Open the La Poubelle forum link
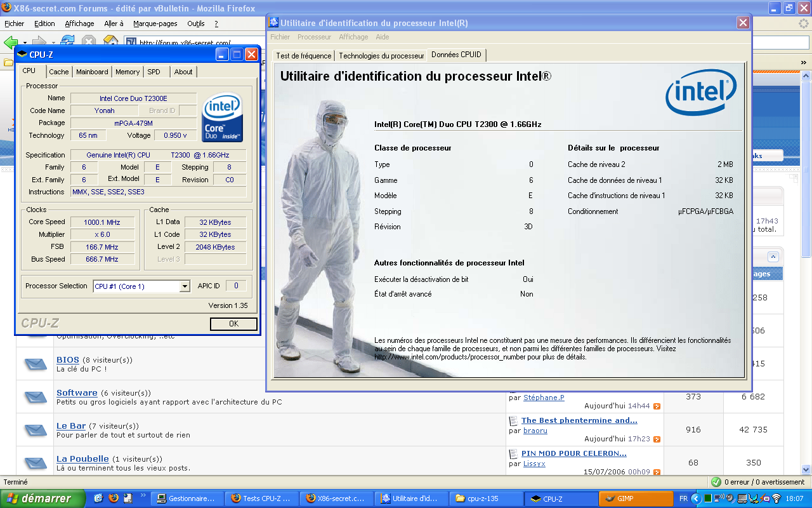Image resolution: width=812 pixels, height=508 pixels. [x=82, y=458]
